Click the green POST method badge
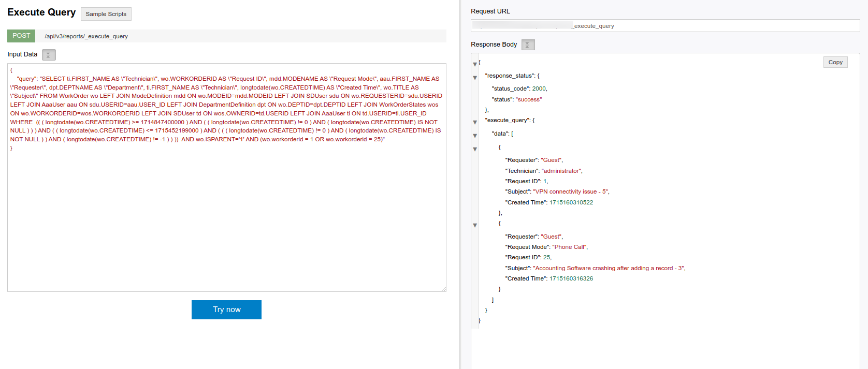 click(x=21, y=36)
